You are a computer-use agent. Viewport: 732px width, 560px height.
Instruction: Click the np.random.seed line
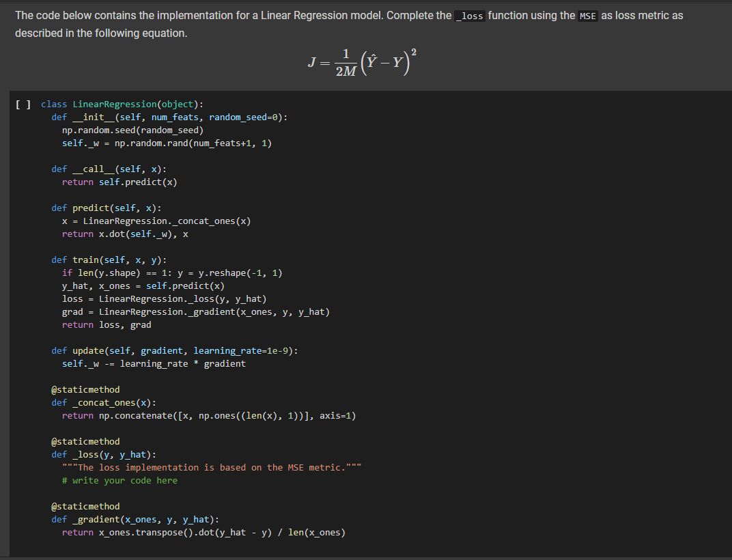click(x=133, y=130)
